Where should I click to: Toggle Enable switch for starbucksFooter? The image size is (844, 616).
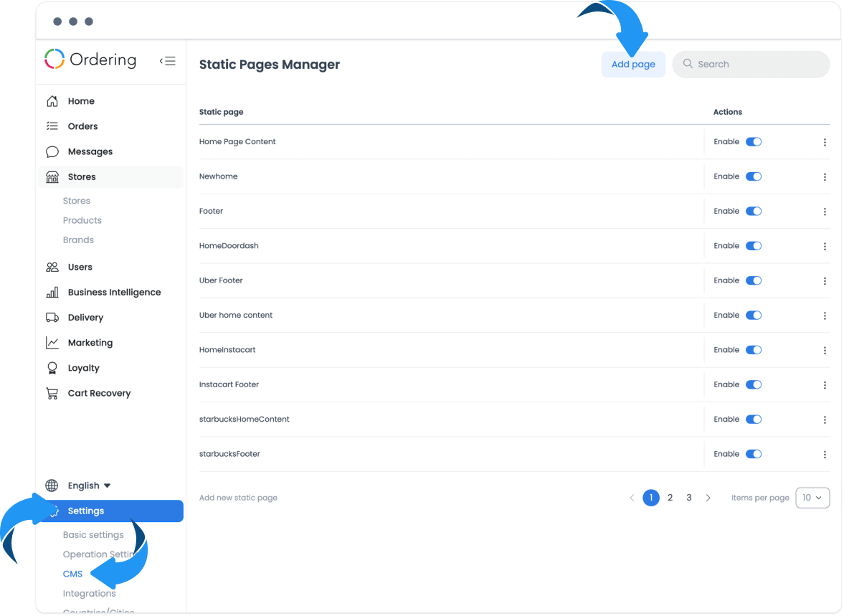pos(754,454)
